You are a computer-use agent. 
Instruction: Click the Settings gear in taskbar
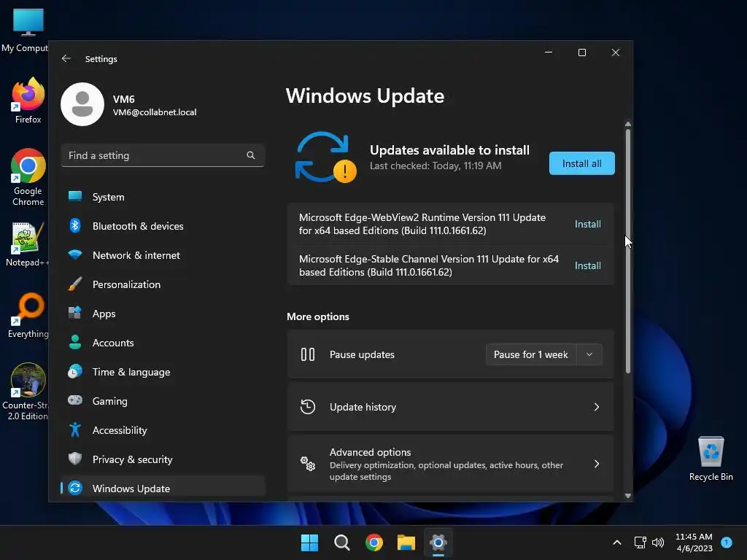(x=438, y=542)
